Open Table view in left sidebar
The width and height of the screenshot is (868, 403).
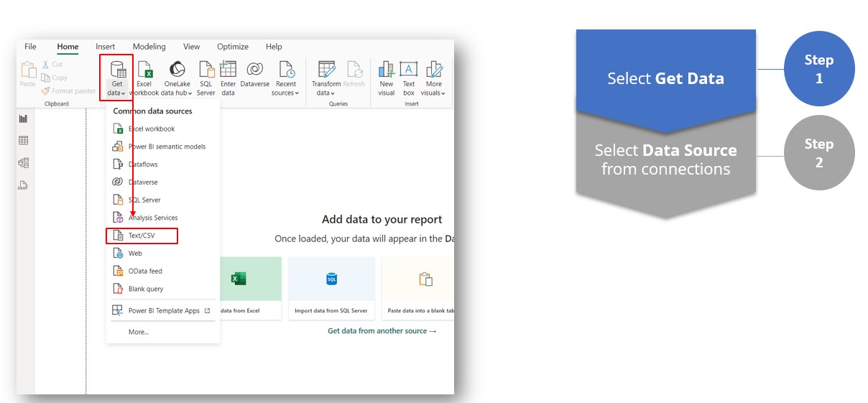point(23,141)
